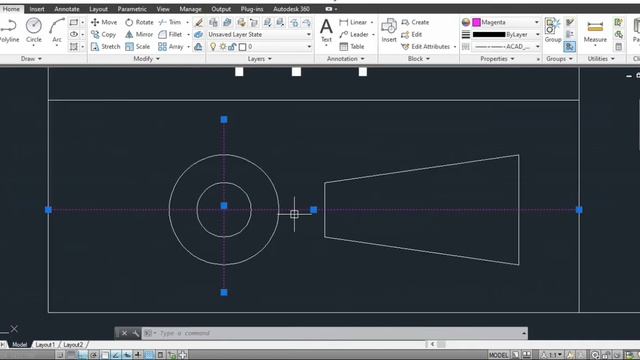Choose the Rectangle tool in Draw panel
This screenshot has height=360, width=640.
74,22
